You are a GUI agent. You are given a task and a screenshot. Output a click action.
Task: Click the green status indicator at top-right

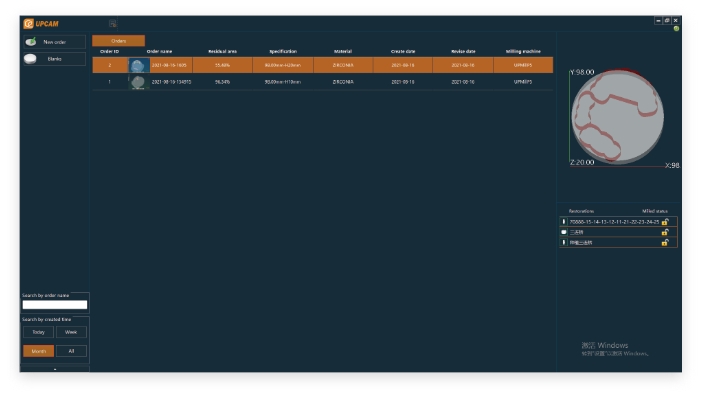coord(676,29)
